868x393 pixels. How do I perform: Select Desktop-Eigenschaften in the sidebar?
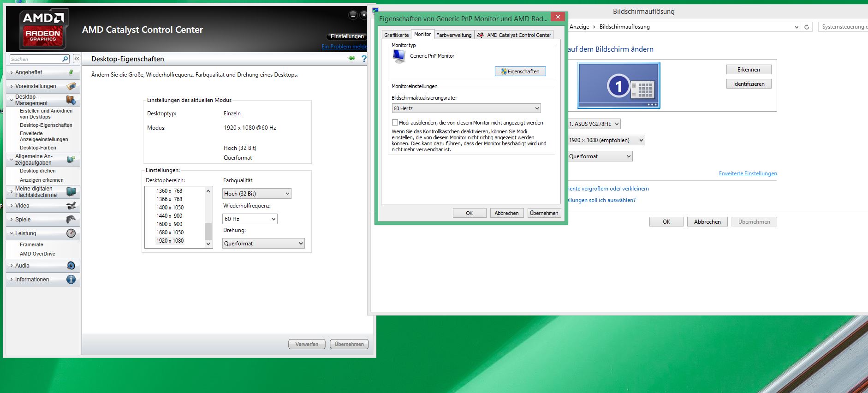[46, 125]
